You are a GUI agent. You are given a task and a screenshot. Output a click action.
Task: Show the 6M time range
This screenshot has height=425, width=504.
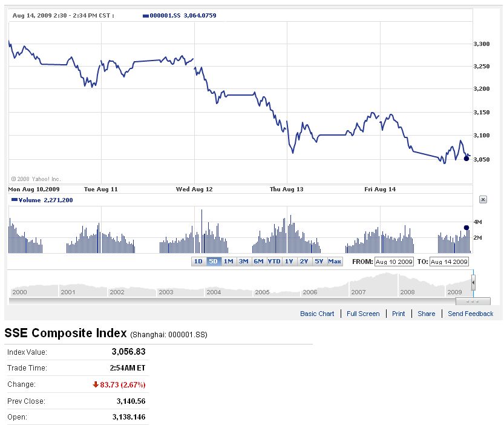[x=258, y=262]
